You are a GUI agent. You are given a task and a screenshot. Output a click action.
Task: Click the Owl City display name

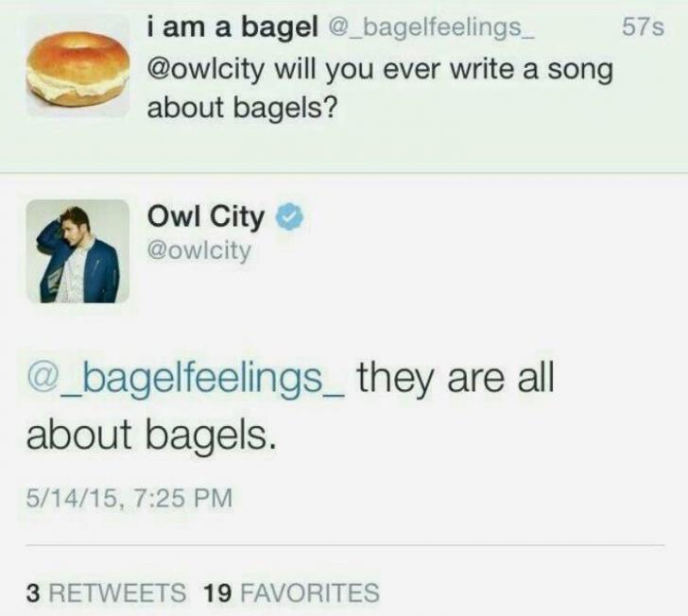[x=205, y=217]
